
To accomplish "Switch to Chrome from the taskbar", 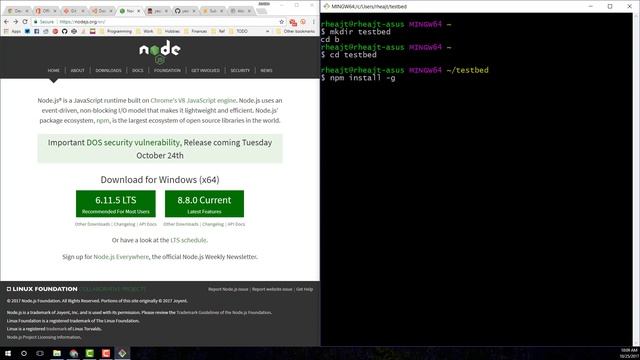I will click(x=73, y=353).
